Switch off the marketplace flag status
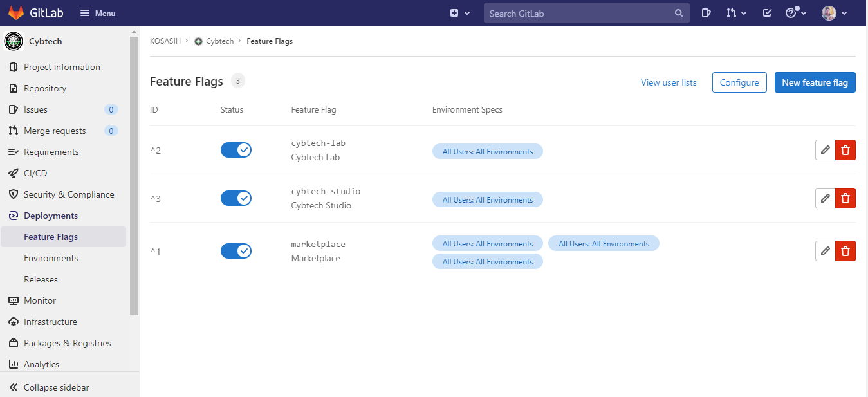The width and height of the screenshot is (868, 397). click(236, 251)
